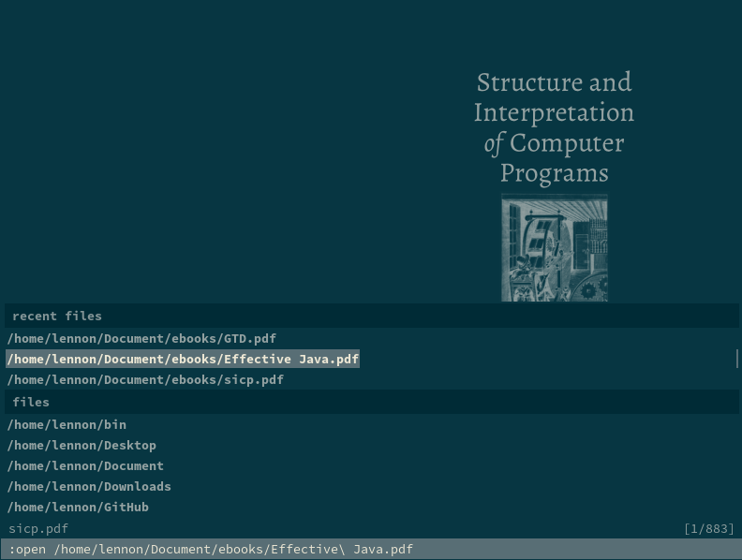Screen dimensions: 742x560
Task: Click the sicp.pdf filename in status bar
Action: [x=38, y=528]
